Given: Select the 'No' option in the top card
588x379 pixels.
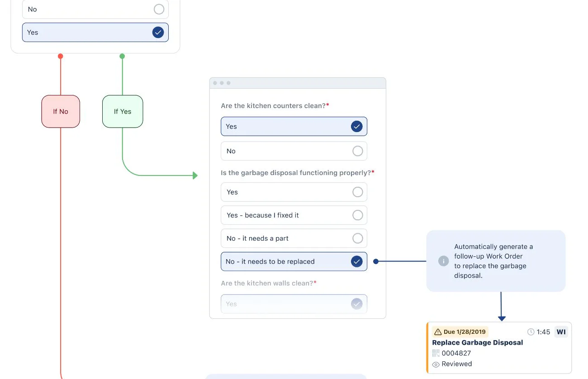Looking at the screenshot, I should 95,9.
